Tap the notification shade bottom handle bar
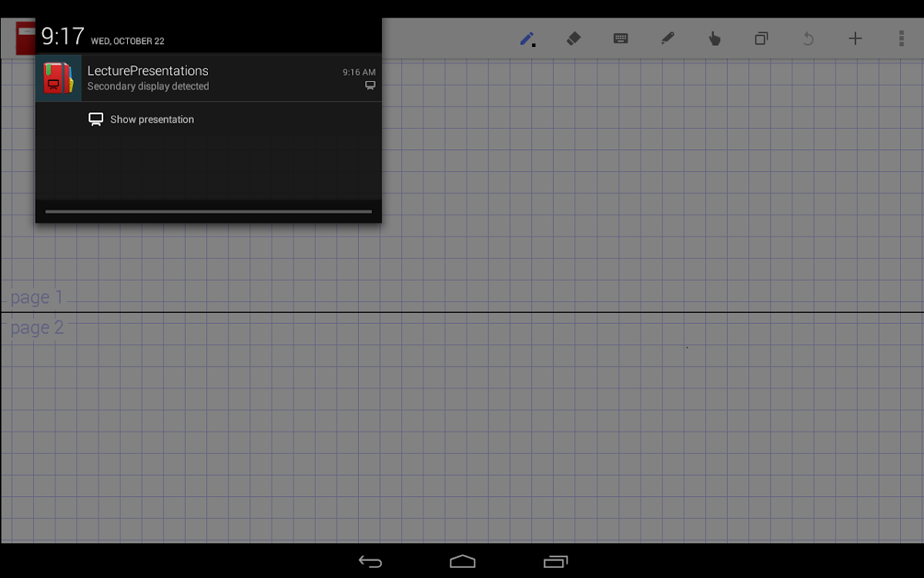The height and width of the screenshot is (578, 924). [x=209, y=211]
